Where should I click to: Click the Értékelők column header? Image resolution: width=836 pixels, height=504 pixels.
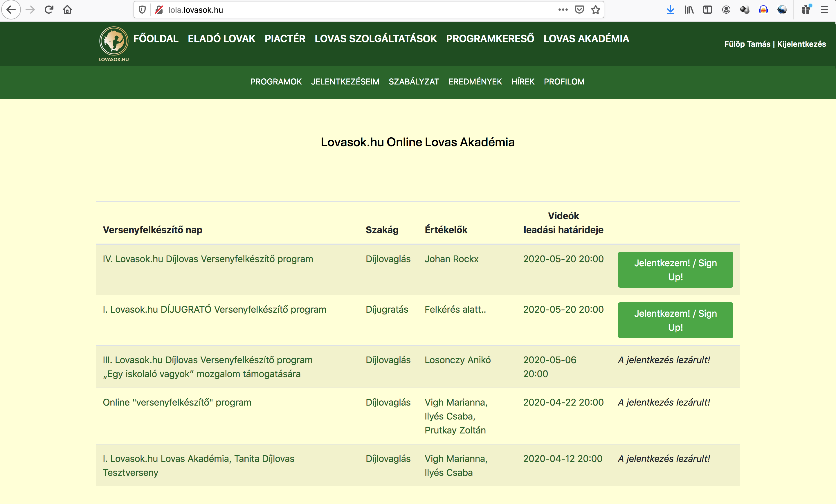446,230
